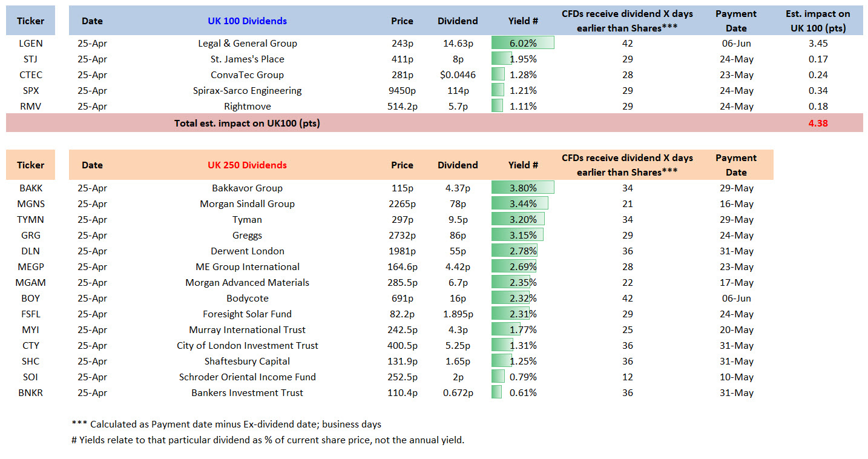The image size is (868, 459).
Task: Click total impact value 4.38
Action: 818,123
